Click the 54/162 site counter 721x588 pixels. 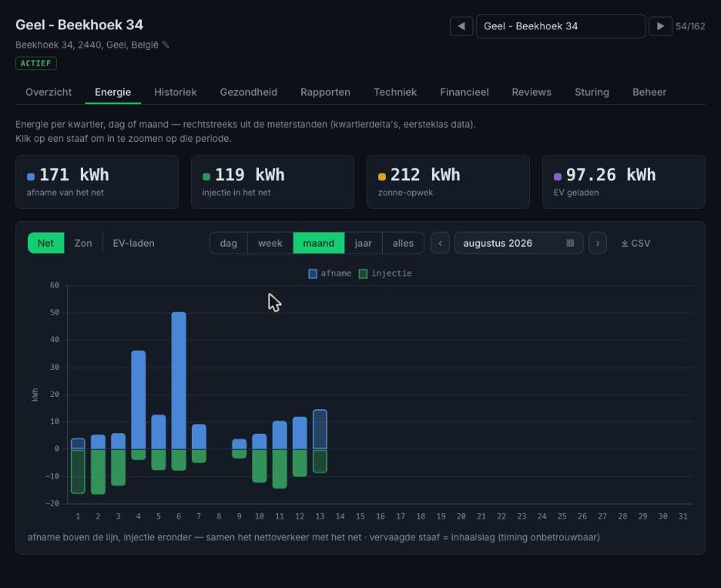[x=690, y=26]
